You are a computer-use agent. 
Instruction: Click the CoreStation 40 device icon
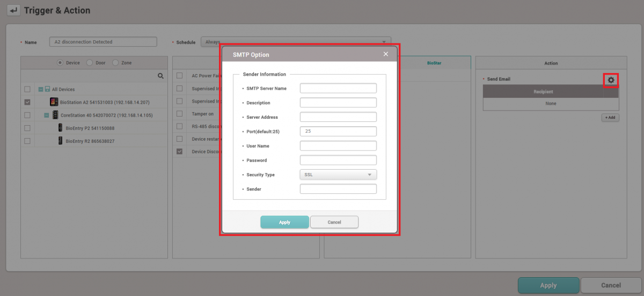coord(55,115)
